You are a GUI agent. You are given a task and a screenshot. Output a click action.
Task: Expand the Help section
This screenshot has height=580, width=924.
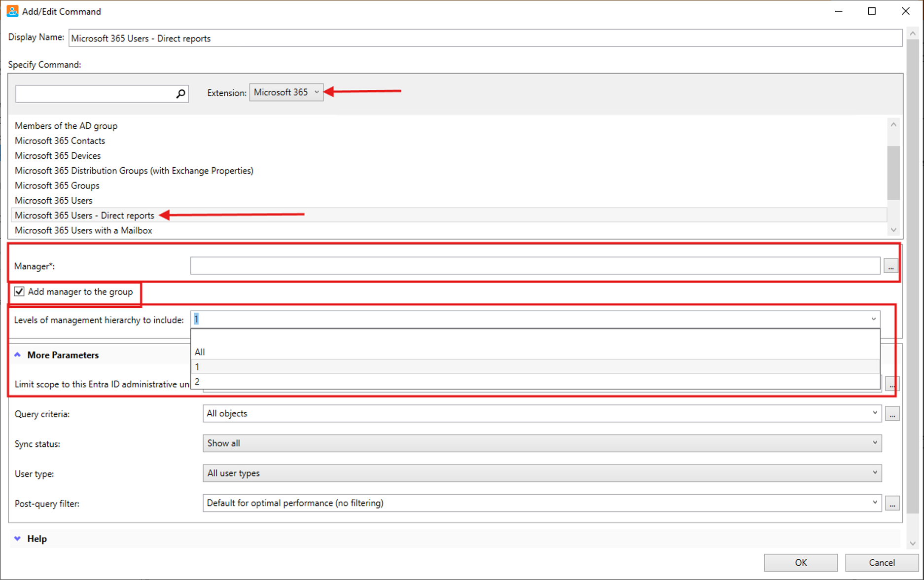tap(18, 539)
